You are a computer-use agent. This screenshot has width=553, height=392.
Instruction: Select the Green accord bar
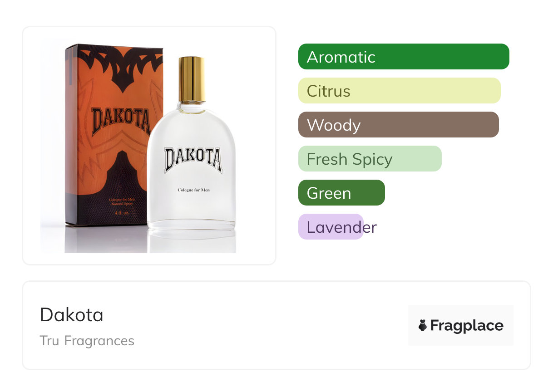point(341,193)
